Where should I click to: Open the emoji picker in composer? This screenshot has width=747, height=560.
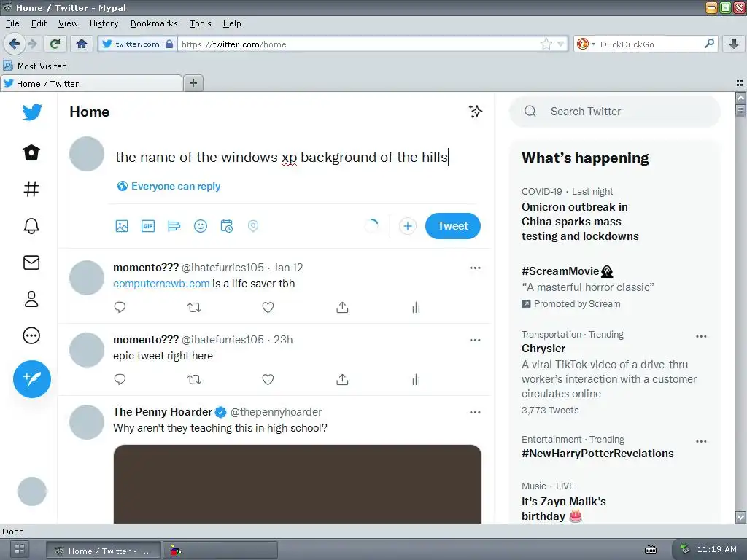[x=201, y=226]
